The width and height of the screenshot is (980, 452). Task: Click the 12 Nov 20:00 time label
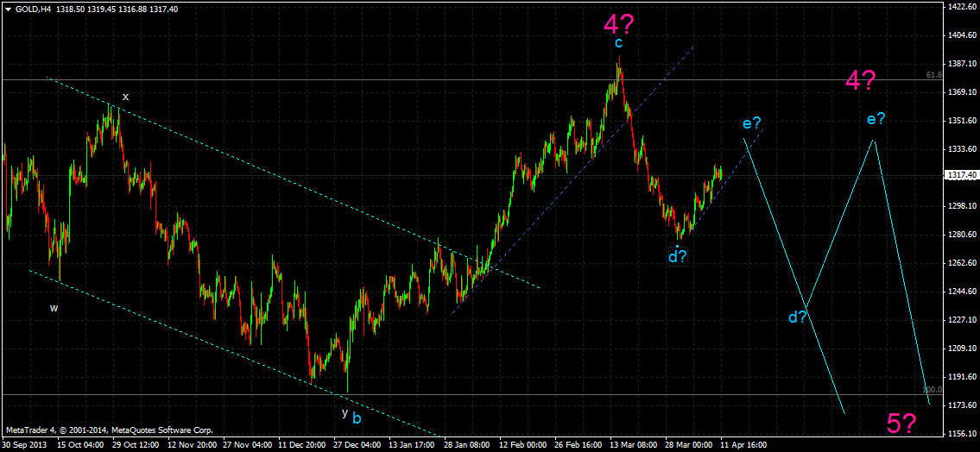click(x=191, y=445)
